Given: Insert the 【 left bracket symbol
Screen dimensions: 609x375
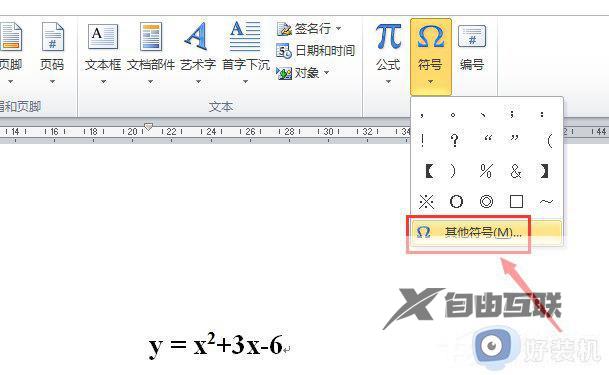Looking at the screenshot, I should [x=429, y=171].
